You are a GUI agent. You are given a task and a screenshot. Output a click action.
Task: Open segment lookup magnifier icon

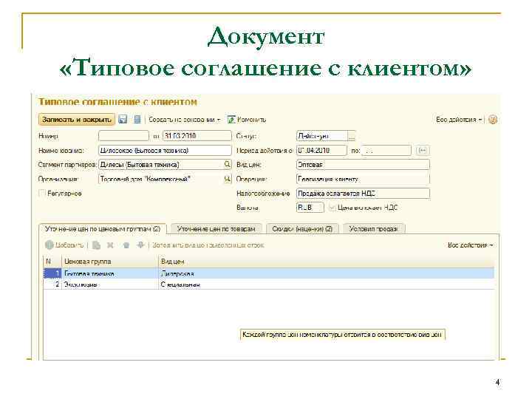(x=228, y=165)
